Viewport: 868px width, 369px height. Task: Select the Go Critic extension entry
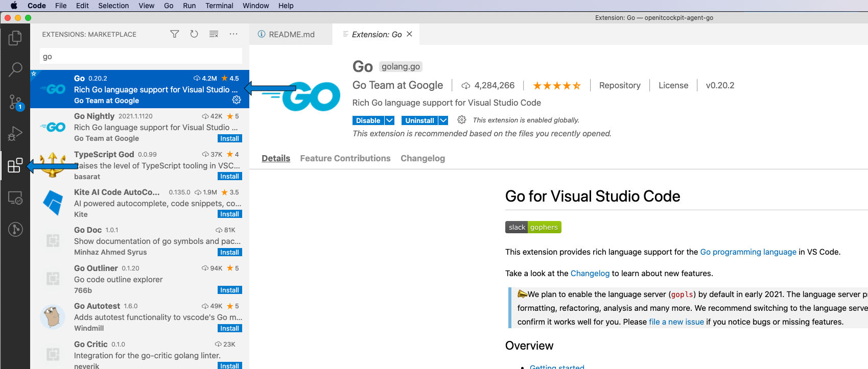click(139, 354)
